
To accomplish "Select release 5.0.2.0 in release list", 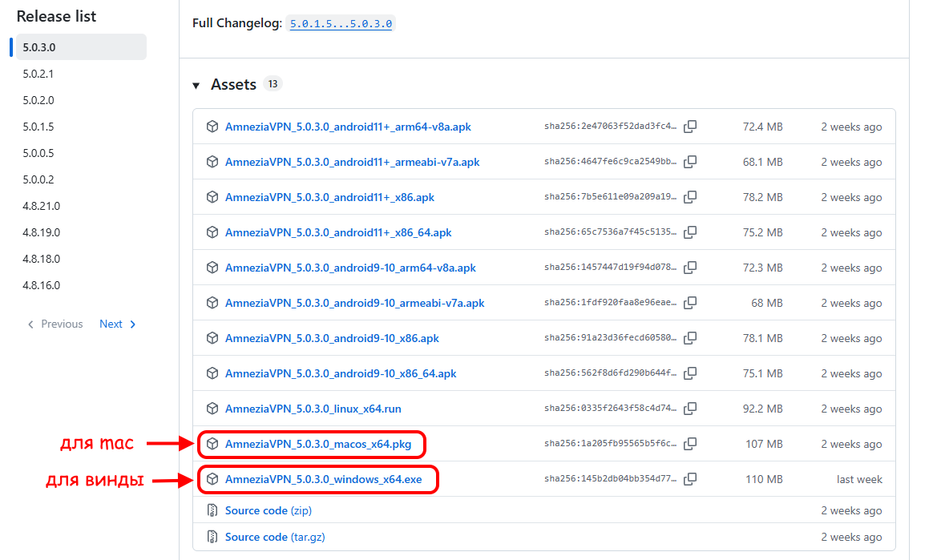I will [x=38, y=100].
